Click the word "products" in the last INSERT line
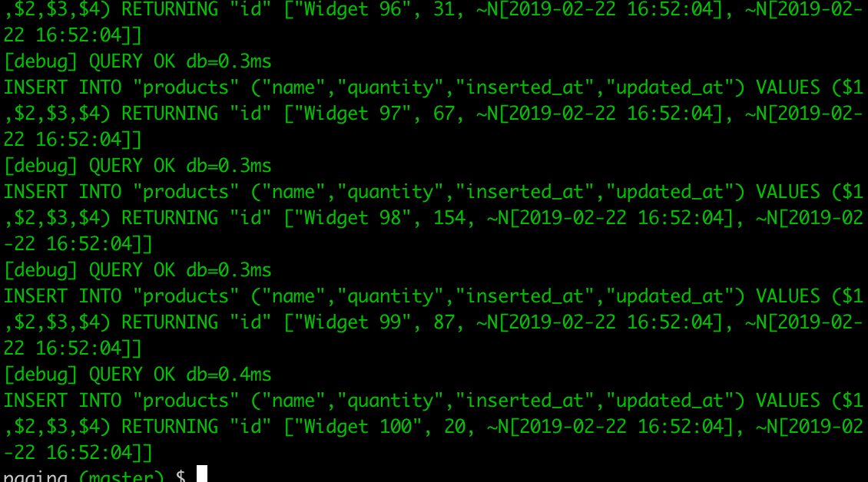Viewport: 868px width, 482px height. [x=186, y=401]
